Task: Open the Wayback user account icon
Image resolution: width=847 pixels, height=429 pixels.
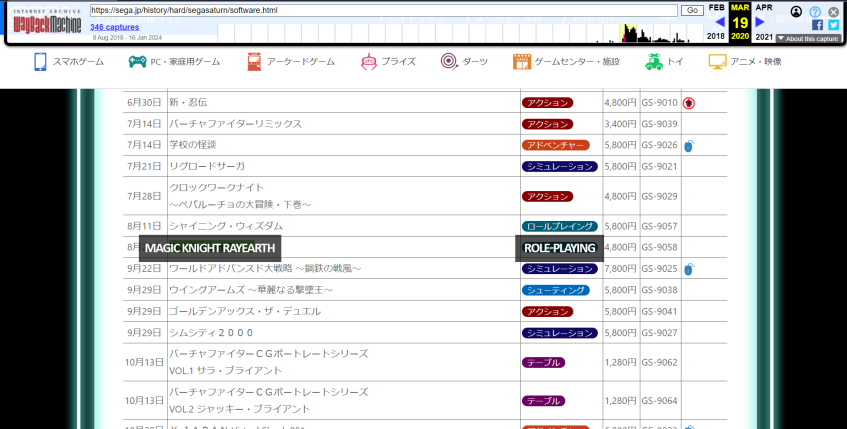Action: coord(796,11)
